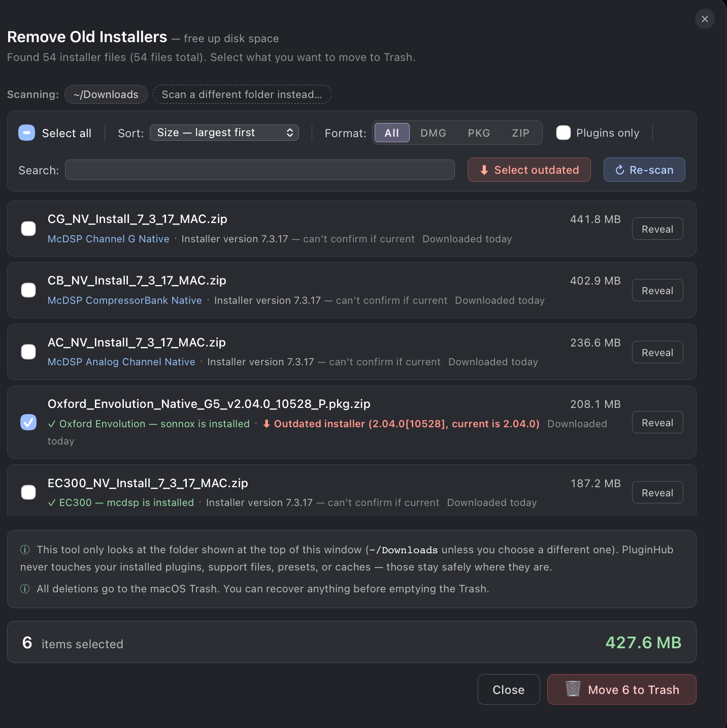The height and width of the screenshot is (728, 727).
Task: Filter by ZIP format
Action: [x=520, y=133]
